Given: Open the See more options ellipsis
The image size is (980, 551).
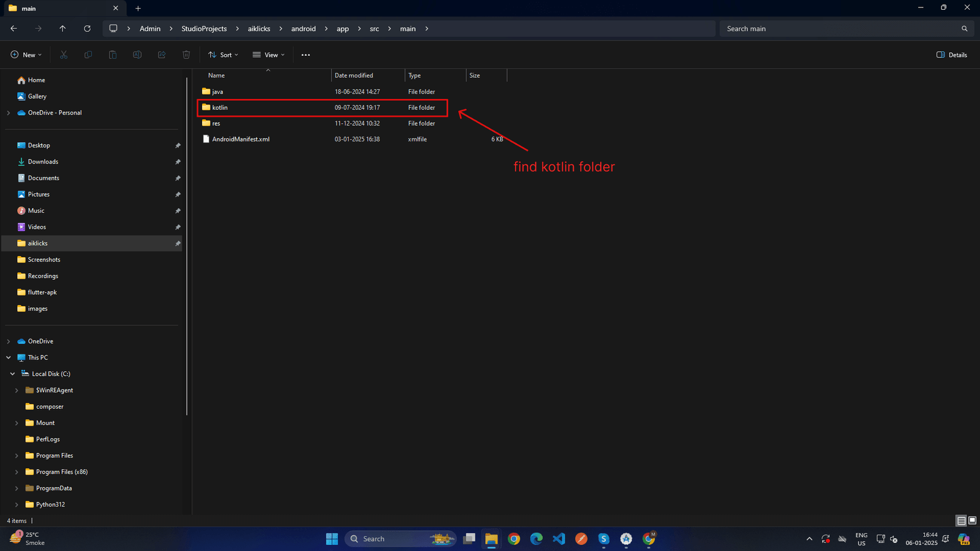Looking at the screenshot, I should (x=306, y=55).
